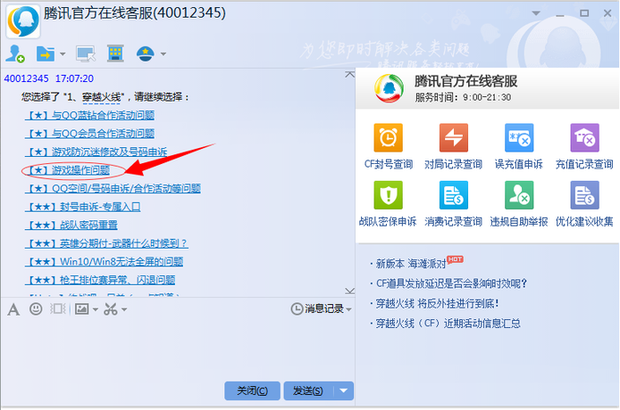
Task: Select 枪王排位赛异常、闪退问题 link
Action: [x=100, y=280]
